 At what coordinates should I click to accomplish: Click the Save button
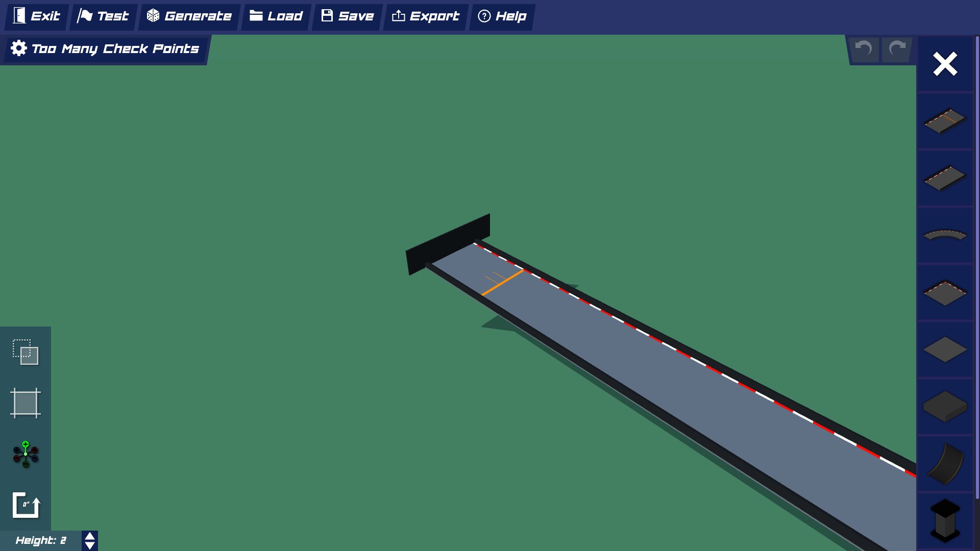348,16
